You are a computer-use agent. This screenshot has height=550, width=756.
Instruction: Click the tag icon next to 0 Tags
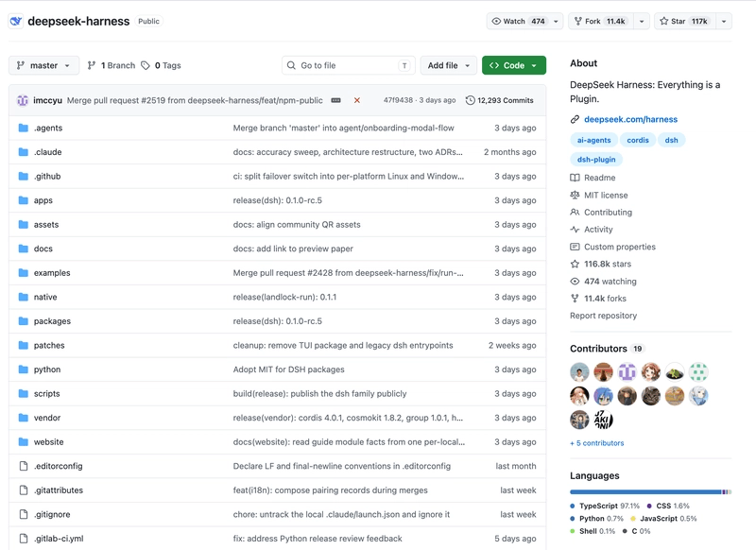coord(146,65)
